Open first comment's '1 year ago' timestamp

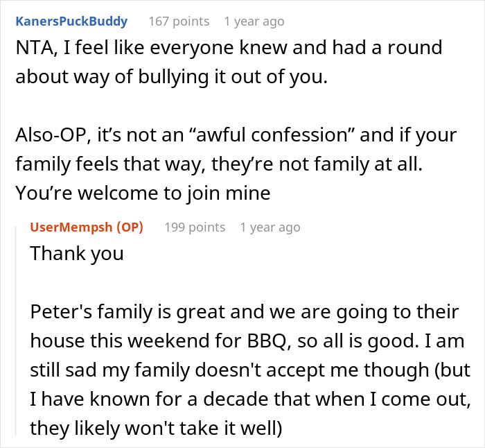coord(254,21)
